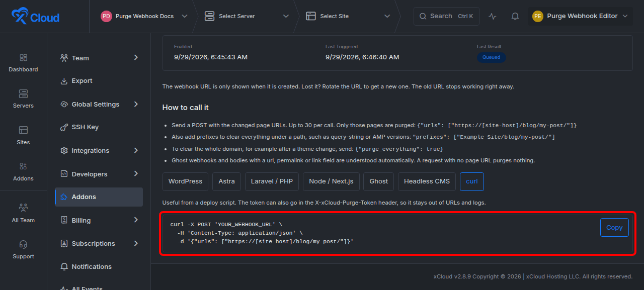Open the Addons icon in left rail
Image resolution: width=644 pixels, height=290 pixels.
pos(23,166)
